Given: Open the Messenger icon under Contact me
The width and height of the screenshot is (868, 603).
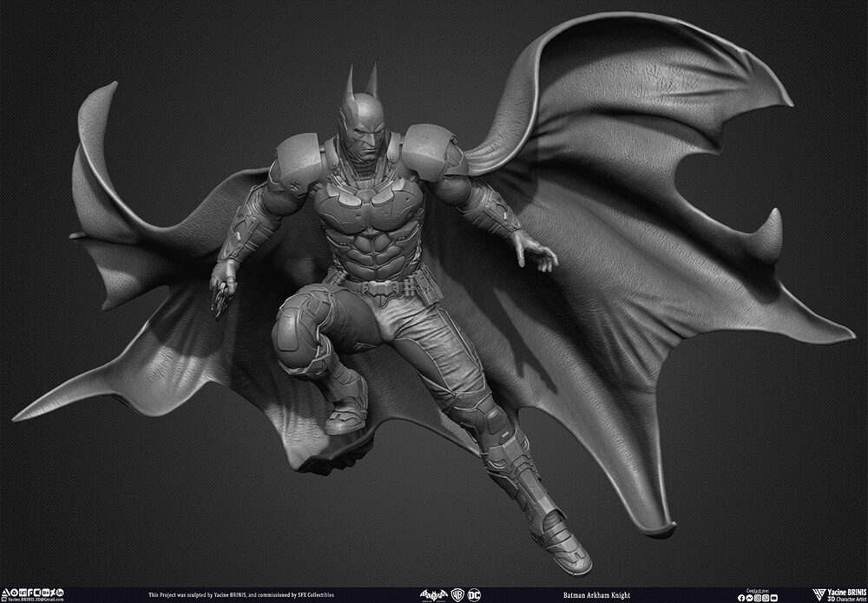Looking at the screenshot, I should pos(750,598).
